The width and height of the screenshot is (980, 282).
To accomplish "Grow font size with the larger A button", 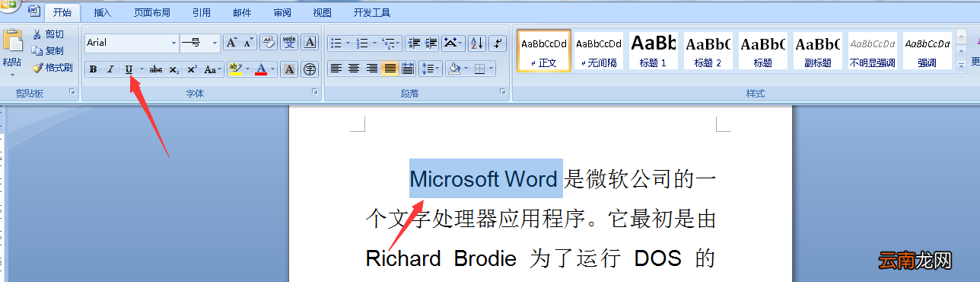I will pyautogui.click(x=231, y=43).
